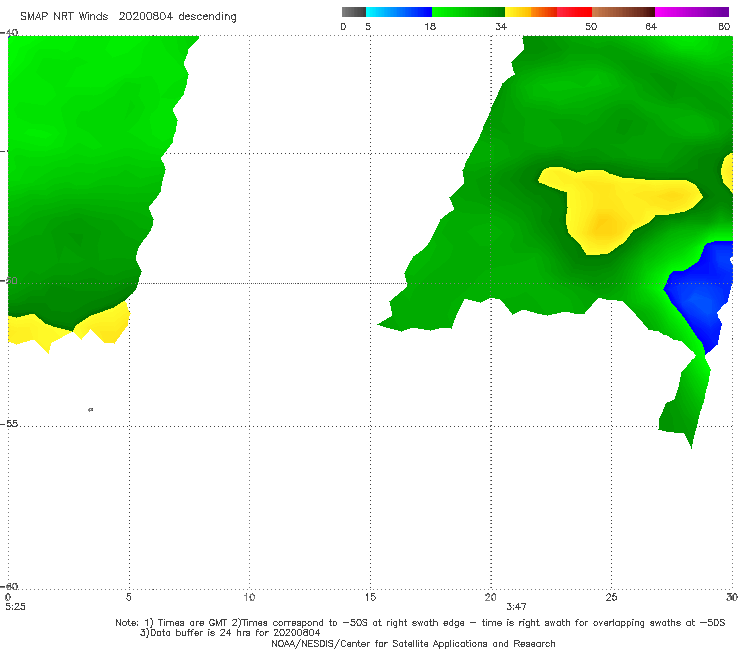Screen dimensions: 740x650
Task: Click the color scale label '34'
Action: click(x=501, y=27)
